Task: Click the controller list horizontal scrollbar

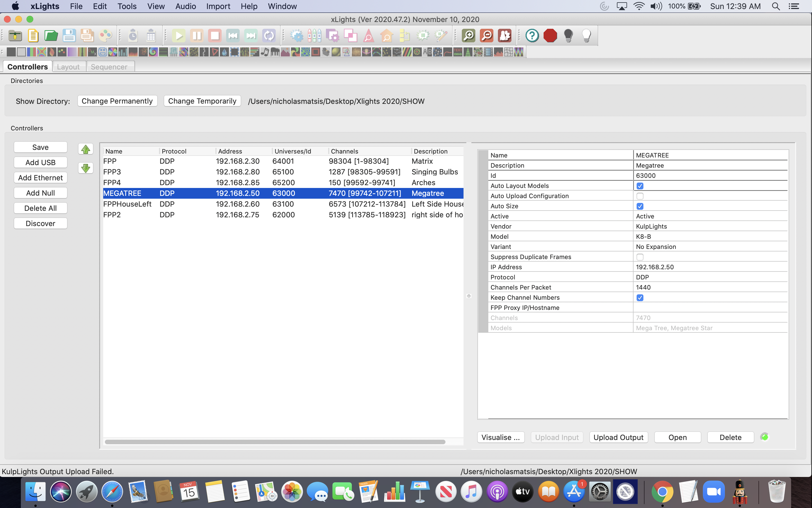Action: 275,441
